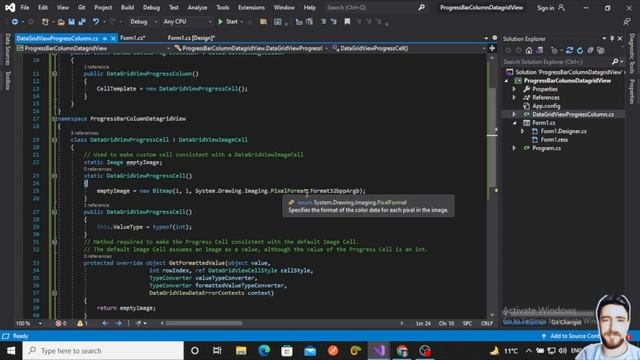
Task: Open the Properties side tab on right
Action: [632, 91]
